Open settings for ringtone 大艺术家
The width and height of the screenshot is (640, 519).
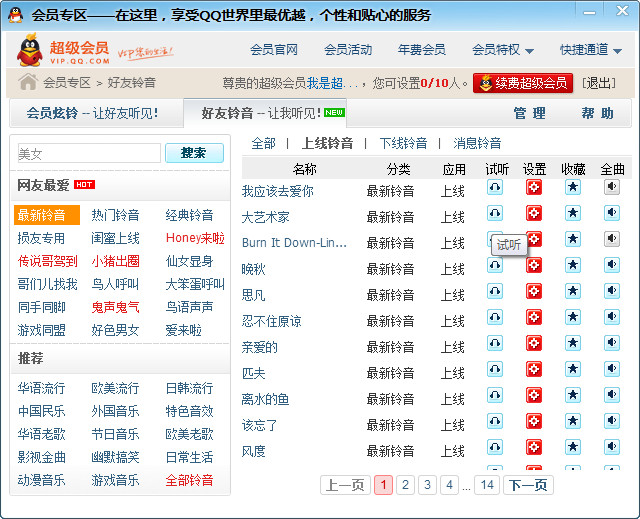click(534, 213)
